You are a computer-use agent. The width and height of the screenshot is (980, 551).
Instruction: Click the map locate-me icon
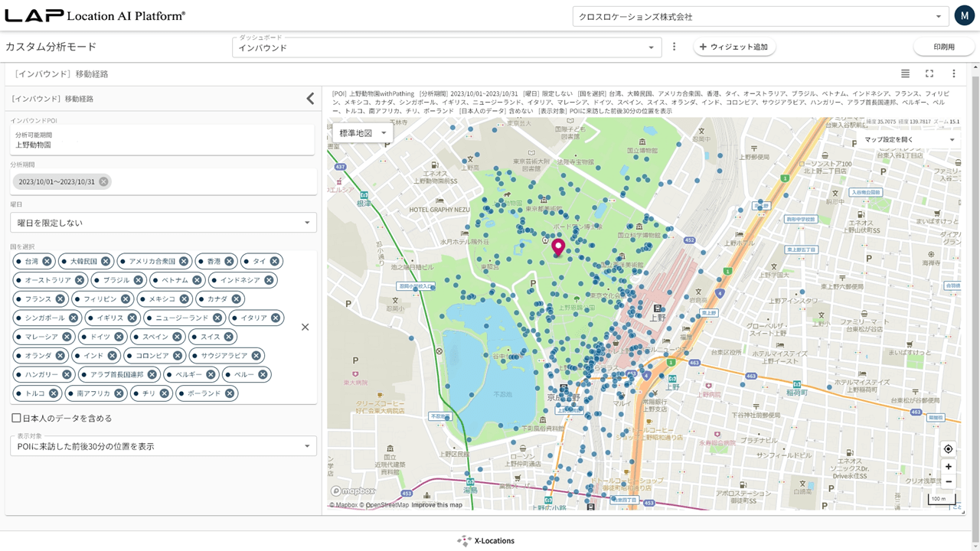pos(948,449)
